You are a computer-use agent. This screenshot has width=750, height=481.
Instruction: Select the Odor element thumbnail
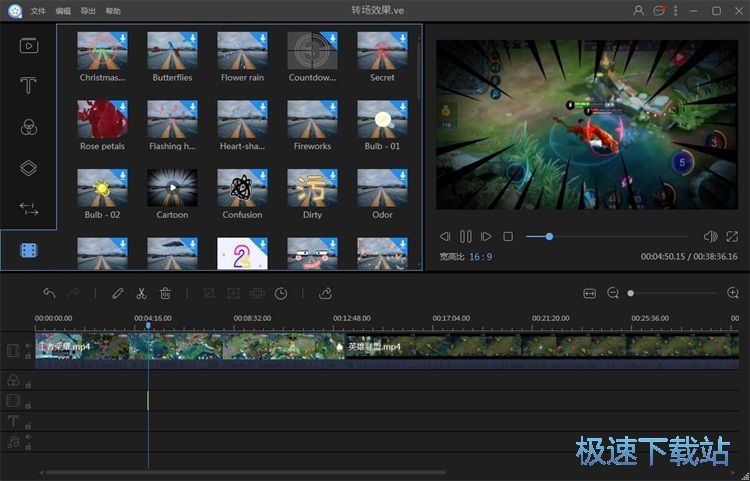tap(382, 188)
